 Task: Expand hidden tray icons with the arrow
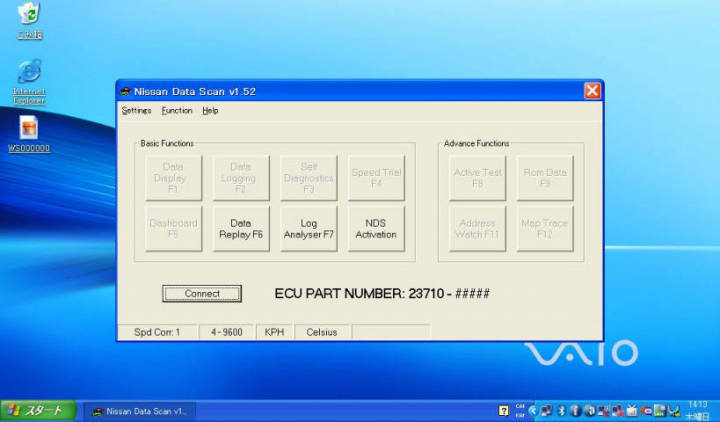pos(533,411)
